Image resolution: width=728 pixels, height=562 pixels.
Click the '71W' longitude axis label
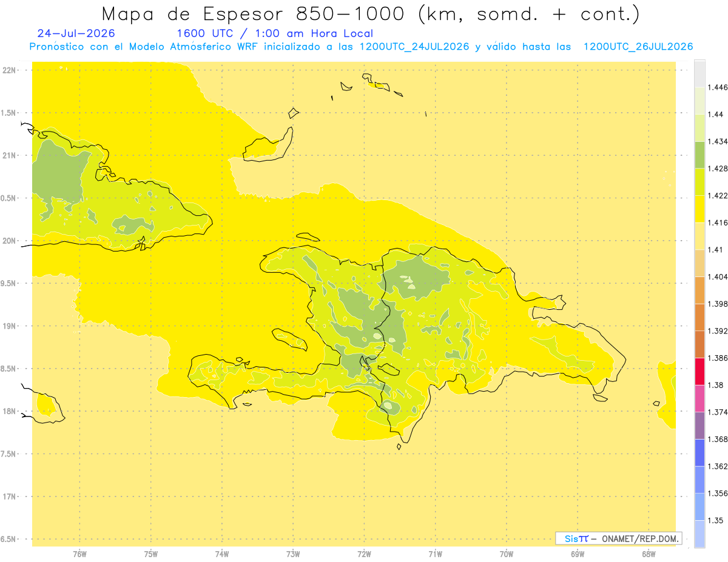click(x=435, y=554)
